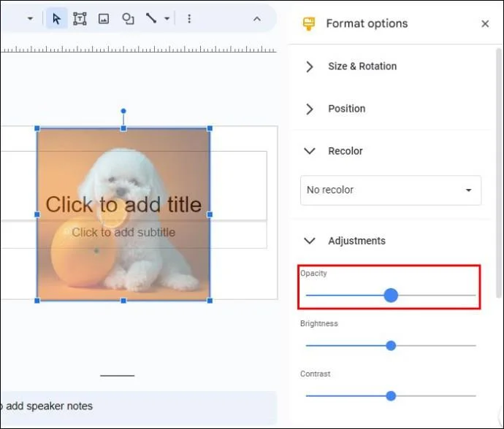
Task: Close the Format options panel
Action: pos(485,24)
